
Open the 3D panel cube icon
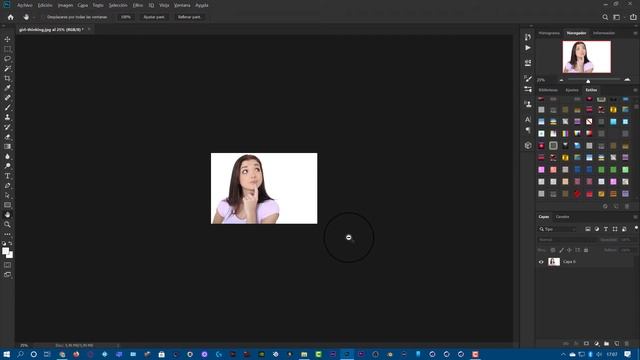528,145
